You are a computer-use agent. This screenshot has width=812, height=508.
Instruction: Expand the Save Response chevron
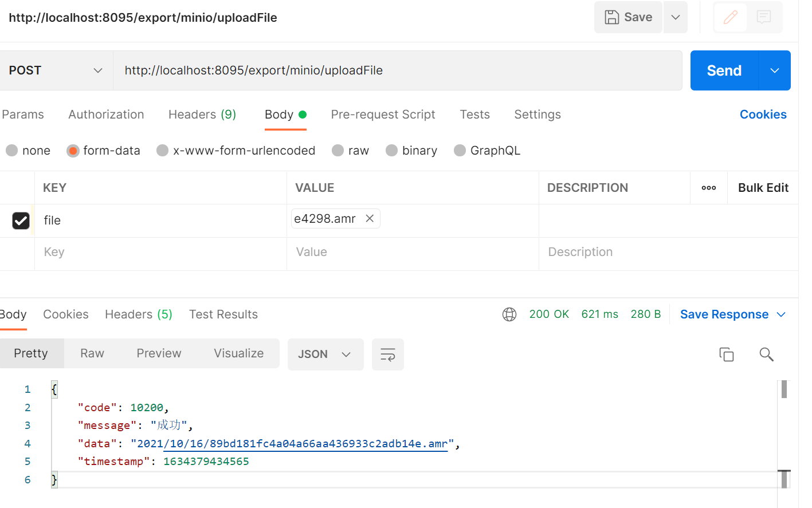pyautogui.click(x=781, y=314)
